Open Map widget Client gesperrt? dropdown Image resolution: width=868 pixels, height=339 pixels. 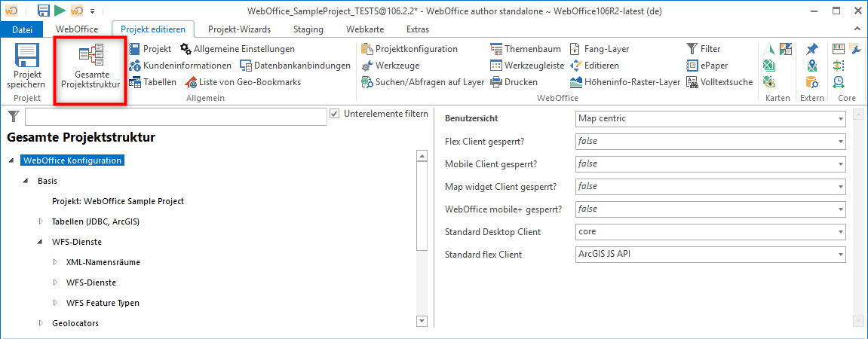(x=711, y=186)
